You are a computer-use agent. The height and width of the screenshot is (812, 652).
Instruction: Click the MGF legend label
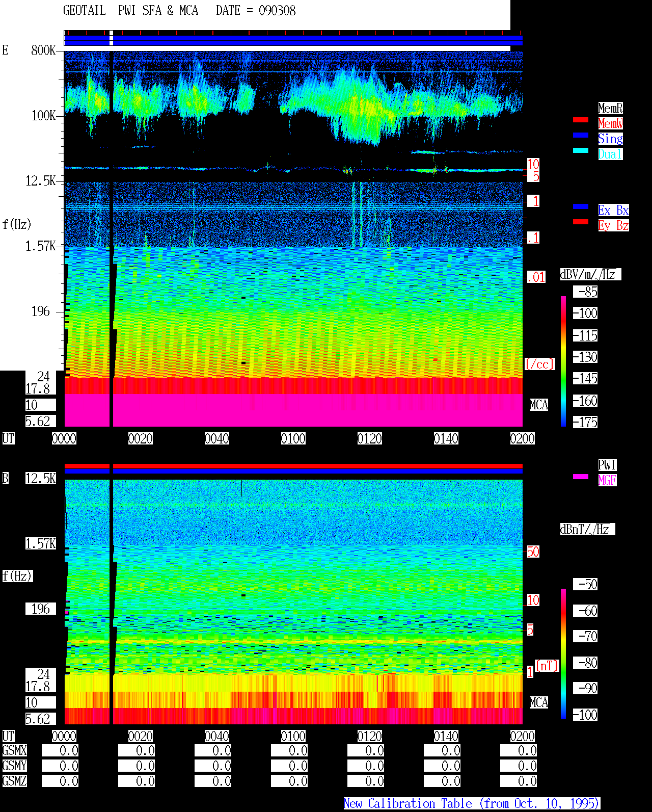point(607,480)
